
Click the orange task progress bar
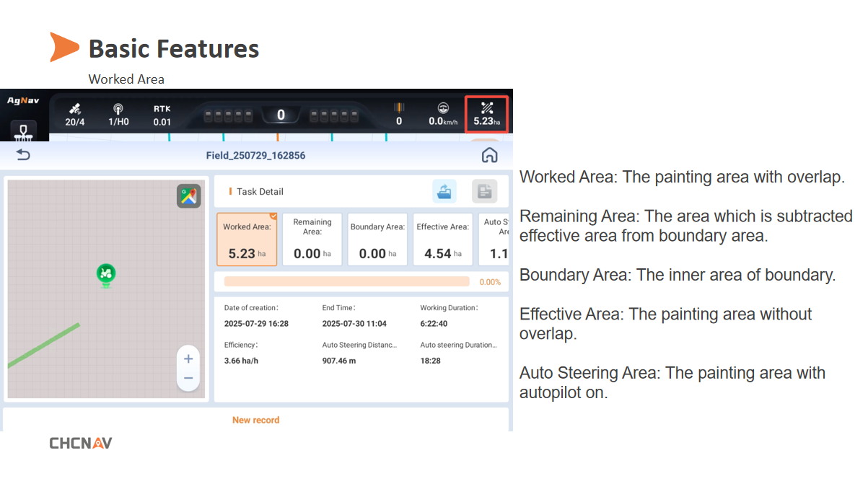(346, 281)
